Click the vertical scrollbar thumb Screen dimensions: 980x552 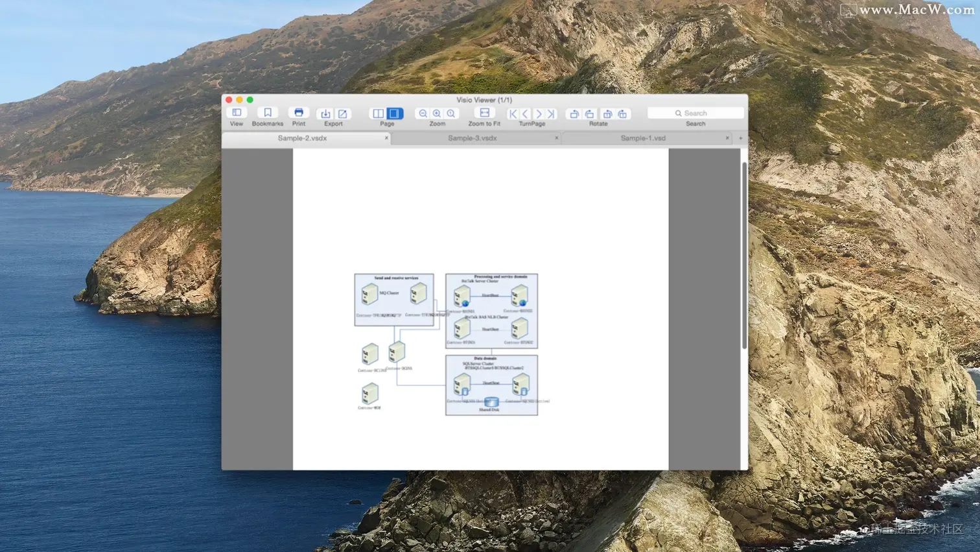(744, 255)
